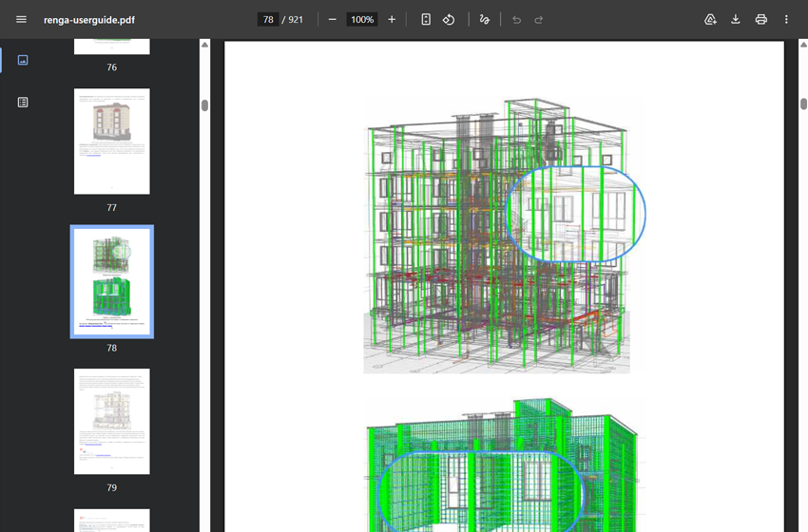Download the PDF file

click(x=736, y=20)
